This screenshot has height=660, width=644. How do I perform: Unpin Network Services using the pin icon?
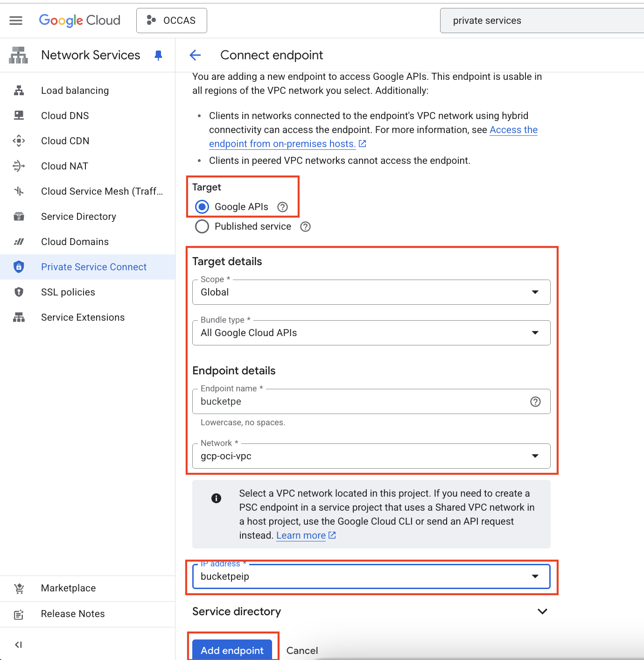pyautogui.click(x=159, y=56)
